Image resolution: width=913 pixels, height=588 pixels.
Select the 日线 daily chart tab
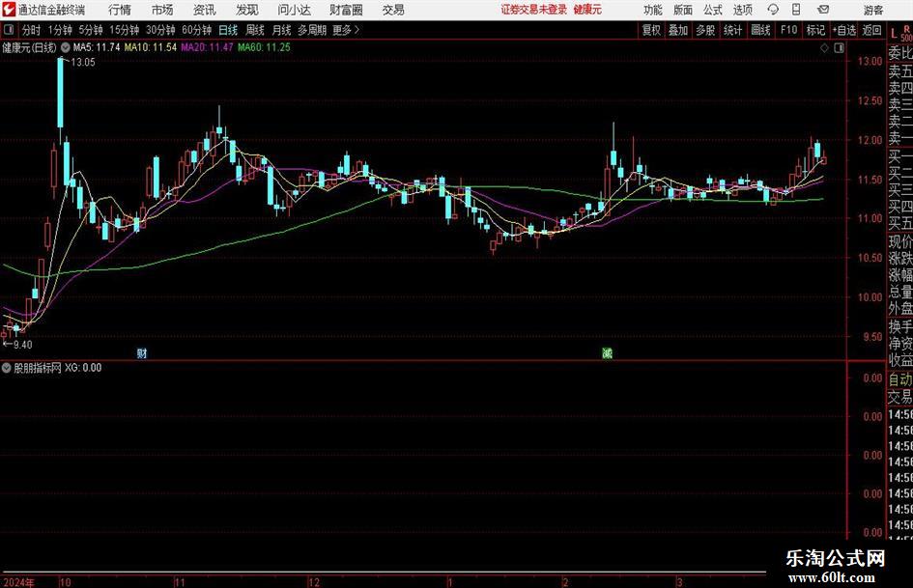[x=228, y=30]
